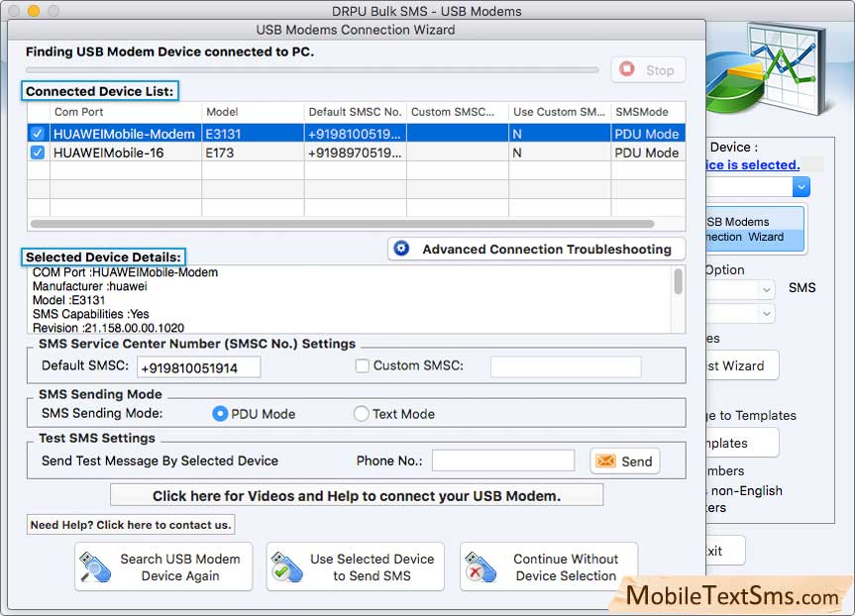
Task: Click the +9198100519... SMSC cell
Action: coord(355,134)
